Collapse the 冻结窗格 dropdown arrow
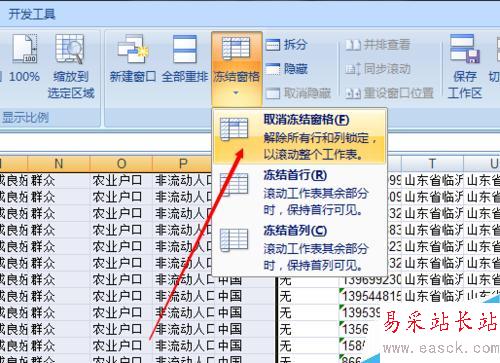Viewport: 500px width, 363px height. pyautogui.click(x=236, y=93)
